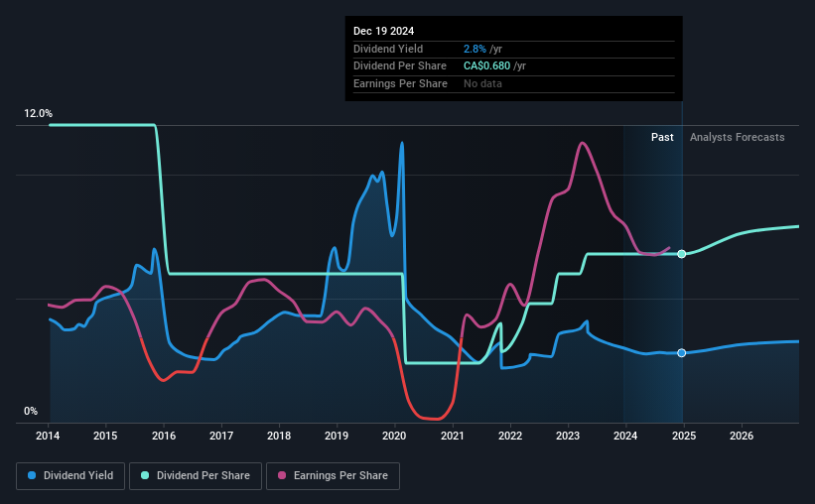The width and height of the screenshot is (815, 504).
Task: Click the 'CA$0.680' dividend per share value
Action: (487, 66)
